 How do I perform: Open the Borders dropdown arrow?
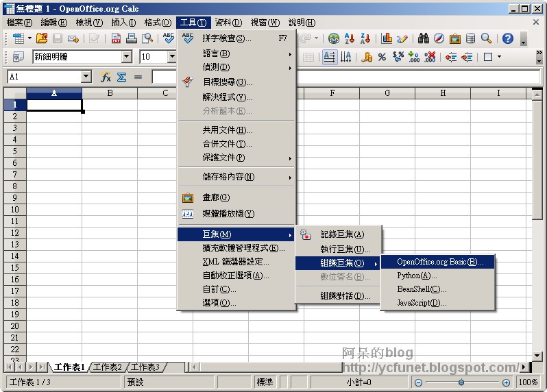(500, 57)
